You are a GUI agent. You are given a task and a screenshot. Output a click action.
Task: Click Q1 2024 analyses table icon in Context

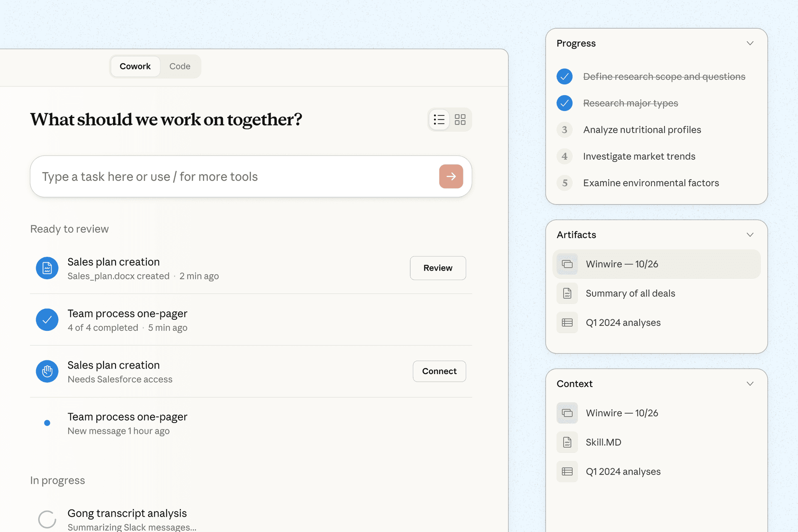[x=567, y=471]
